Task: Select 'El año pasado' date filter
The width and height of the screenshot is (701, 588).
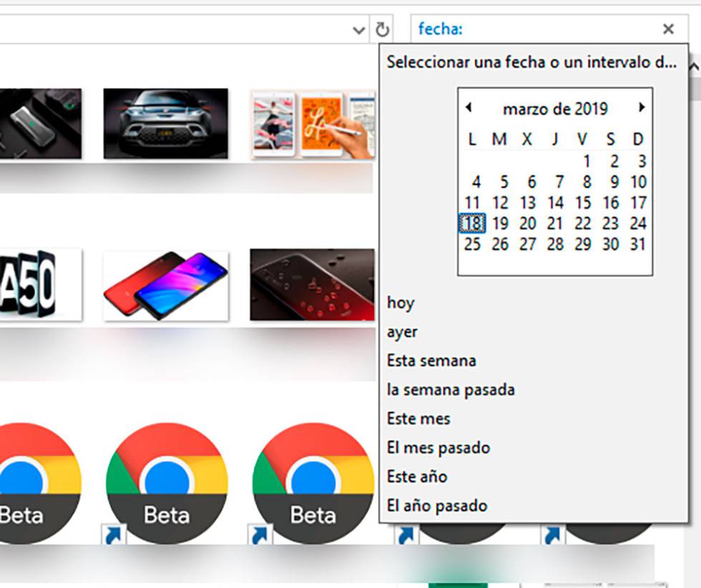Action: coord(437,506)
